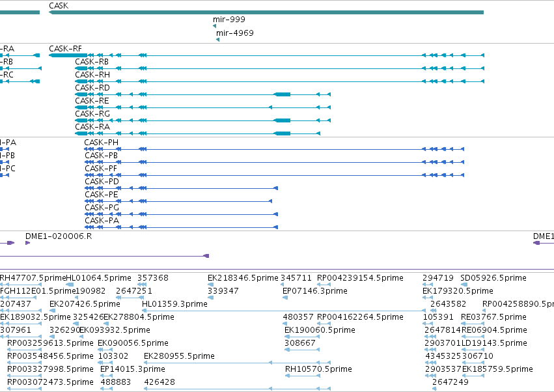The height and width of the screenshot is (392, 554).
Task: Click the thick exon block on CASK-RG
Action: (x=283, y=120)
